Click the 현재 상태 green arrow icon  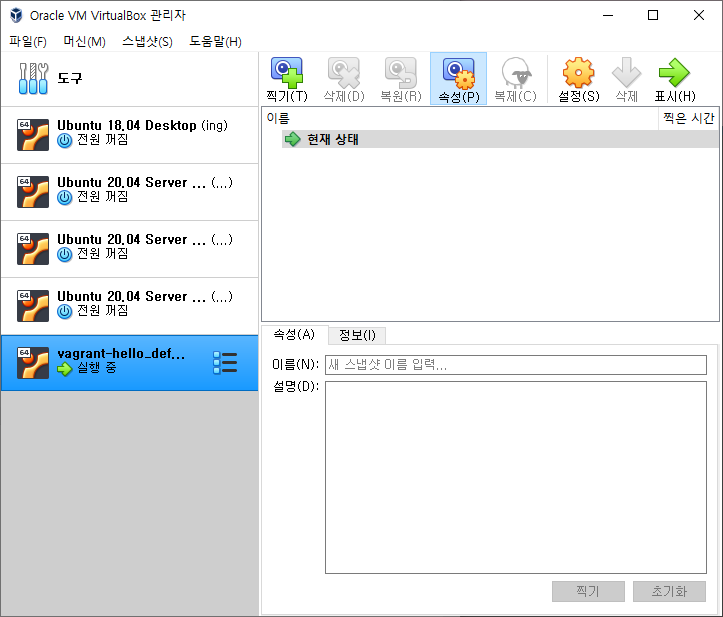point(292,139)
